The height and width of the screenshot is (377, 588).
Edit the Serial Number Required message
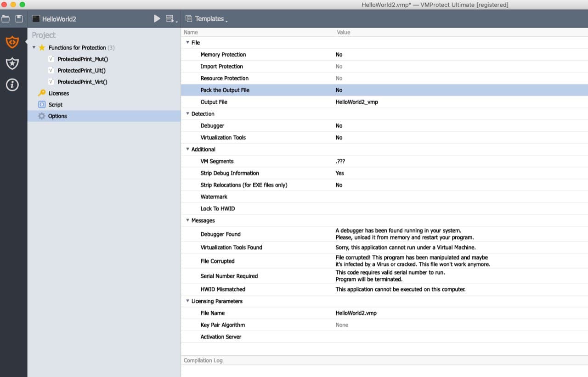point(390,276)
